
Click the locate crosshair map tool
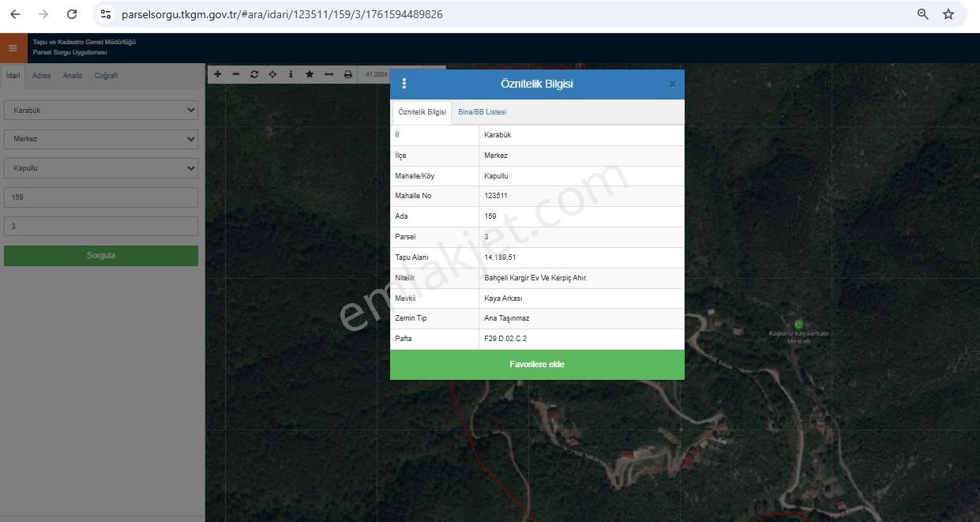point(272,74)
